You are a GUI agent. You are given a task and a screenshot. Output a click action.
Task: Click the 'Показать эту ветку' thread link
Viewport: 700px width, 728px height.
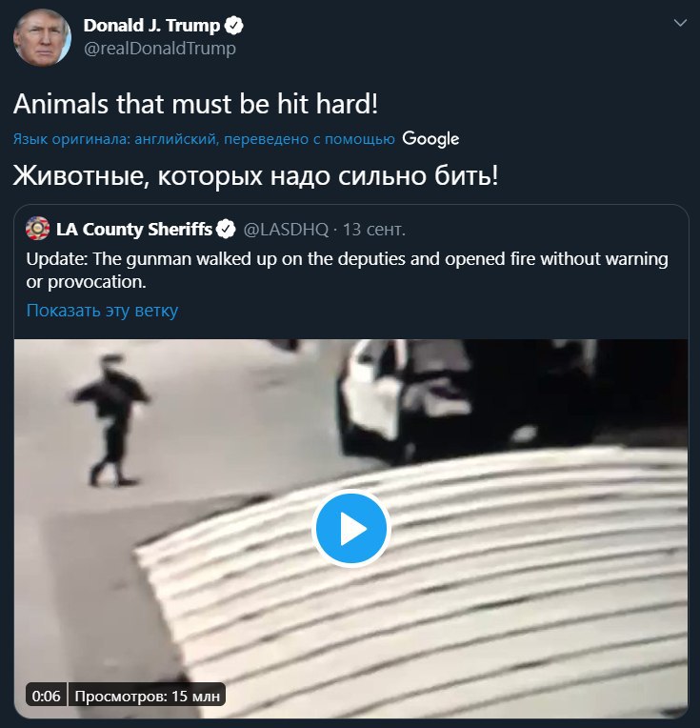[x=102, y=310]
